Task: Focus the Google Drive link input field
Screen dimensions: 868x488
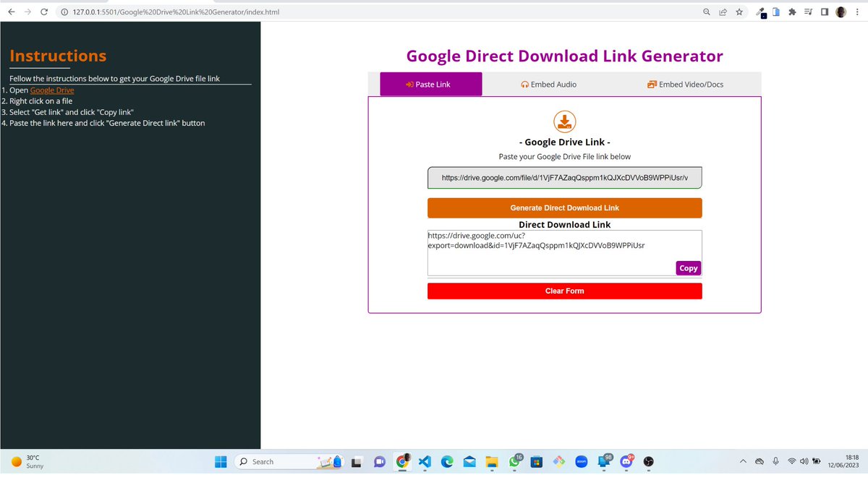Action: [565, 178]
